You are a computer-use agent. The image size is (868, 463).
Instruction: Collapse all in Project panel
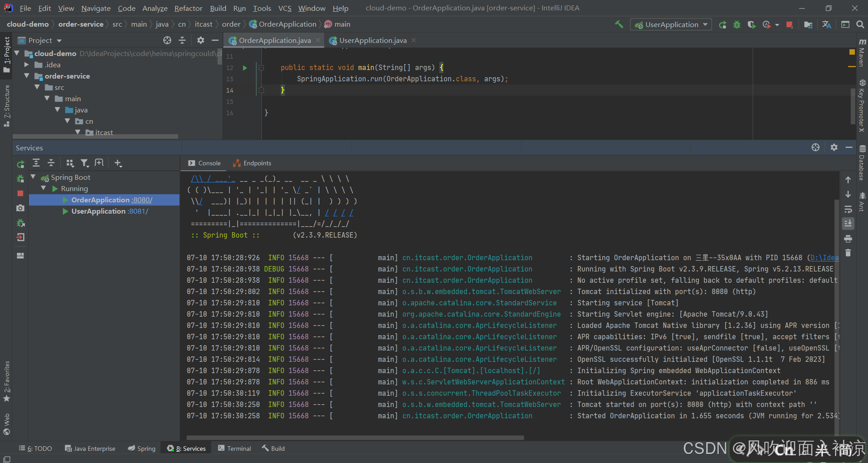tap(182, 40)
